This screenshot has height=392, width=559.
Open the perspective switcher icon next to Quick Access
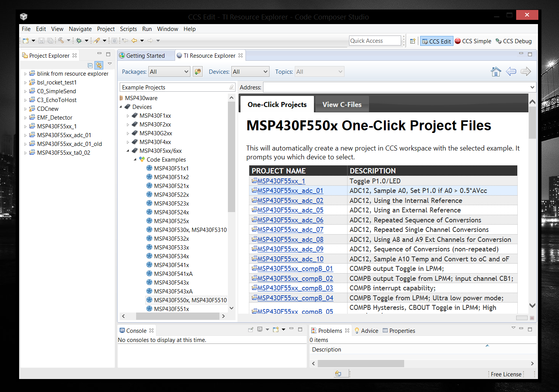413,40
